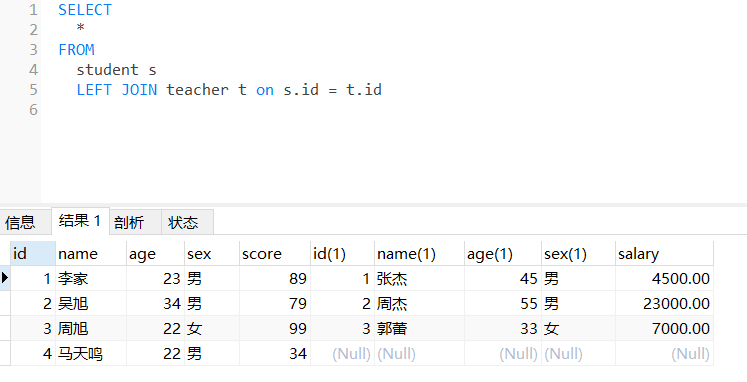Open the 剖析 tab
Viewport: 747px width, 382px height.
coord(135,222)
